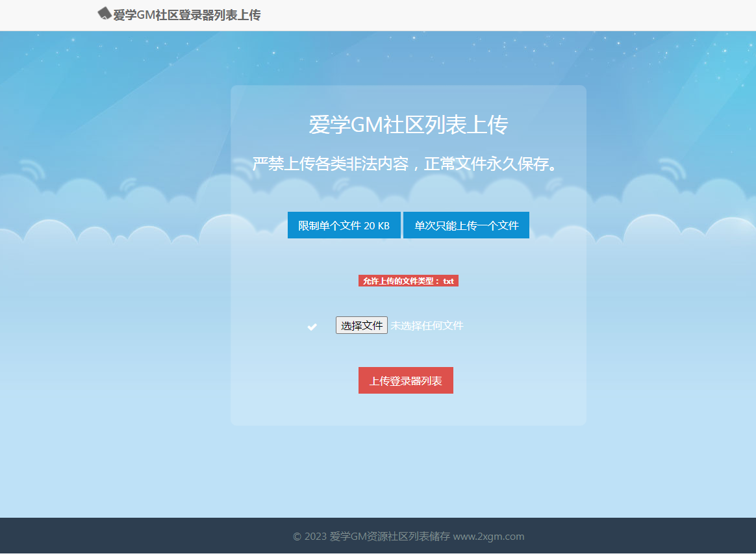Open header title 爱学GM社区登录器列表上传
Screen dimensions: 756x558
[186, 15]
